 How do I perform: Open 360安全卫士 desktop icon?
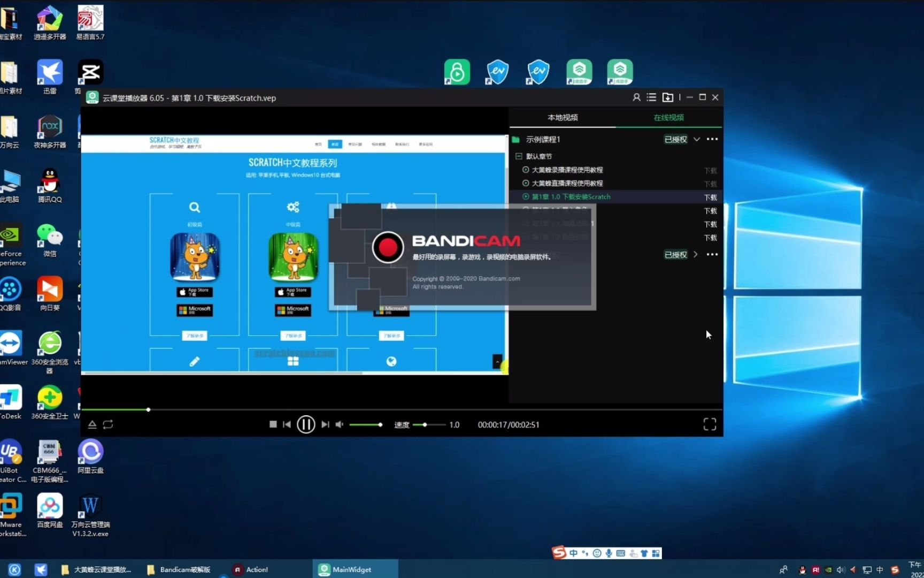(50, 402)
